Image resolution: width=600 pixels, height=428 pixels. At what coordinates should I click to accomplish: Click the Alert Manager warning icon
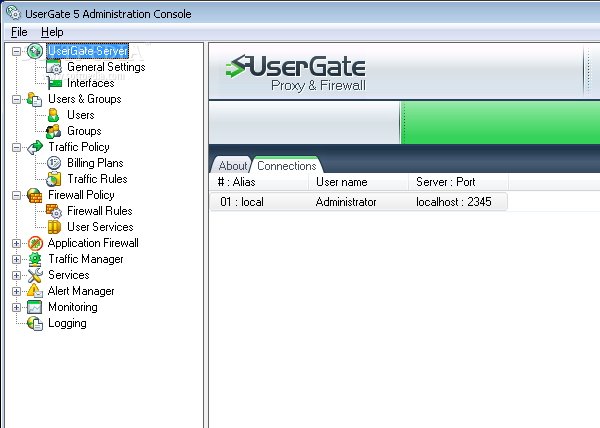pos(34,291)
